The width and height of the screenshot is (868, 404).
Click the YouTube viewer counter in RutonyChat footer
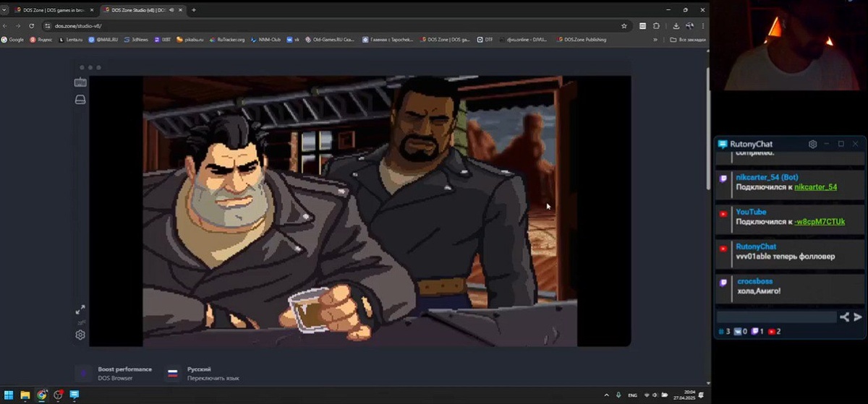point(775,331)
